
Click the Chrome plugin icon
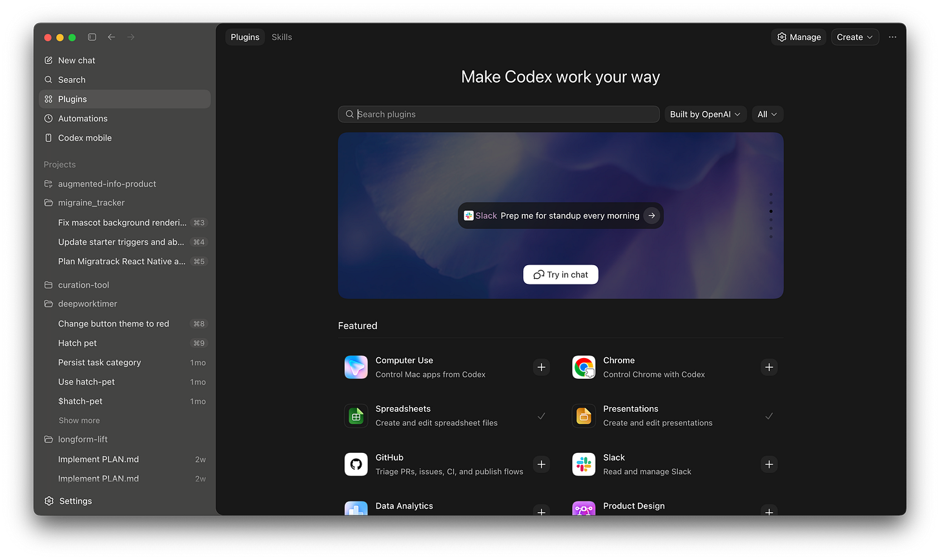click(584, 367)
